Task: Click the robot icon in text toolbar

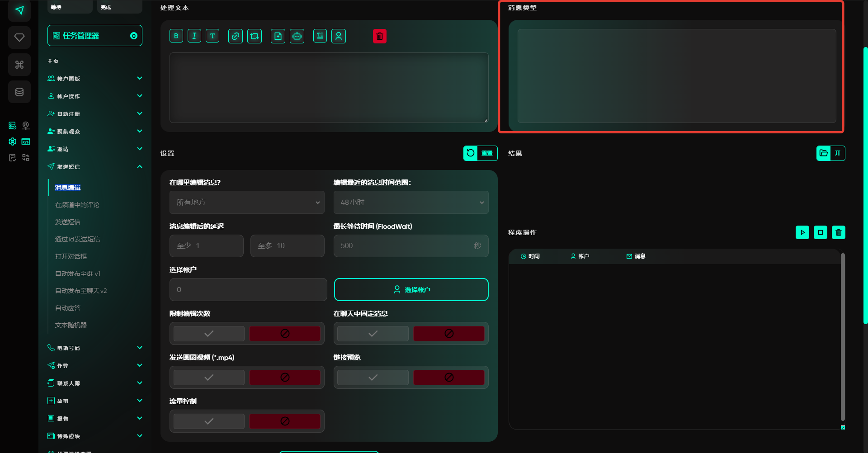Action: (x=297, y=36)
